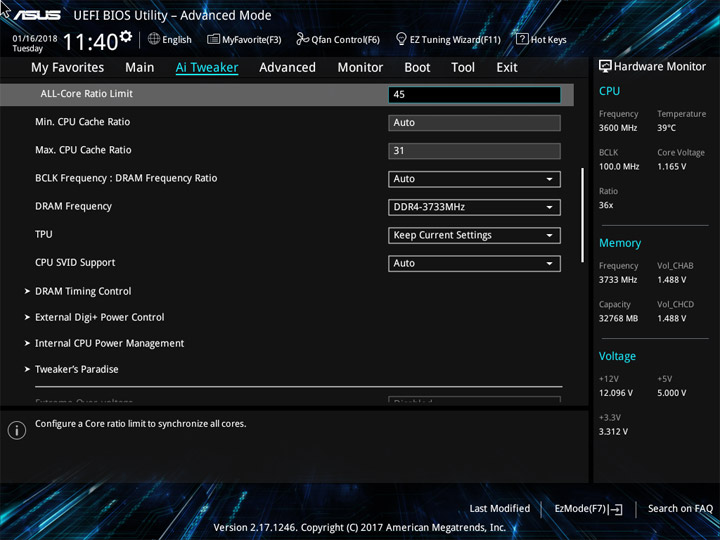Click the 32768 MB capacity value
This screenshot has height=540, width=720.
[618, 319]
